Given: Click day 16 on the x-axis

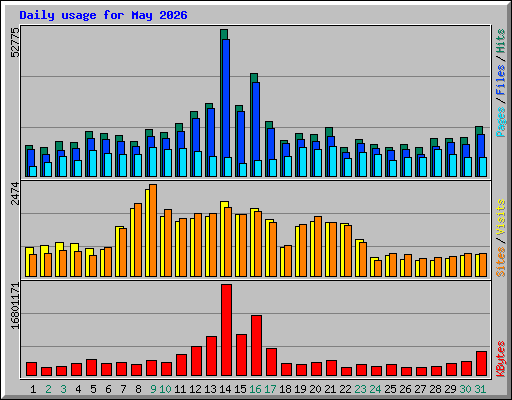Looking at the screenshot, I should coord(255,389).
